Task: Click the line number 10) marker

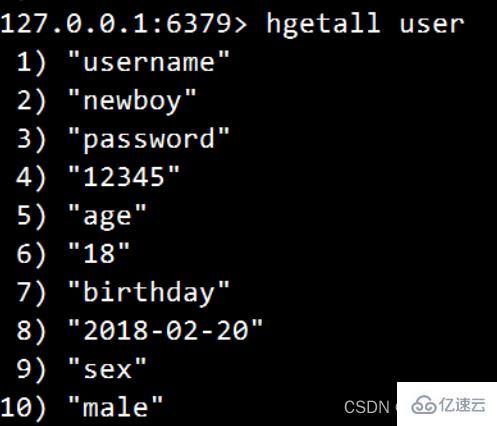Action: coord(23,408)
